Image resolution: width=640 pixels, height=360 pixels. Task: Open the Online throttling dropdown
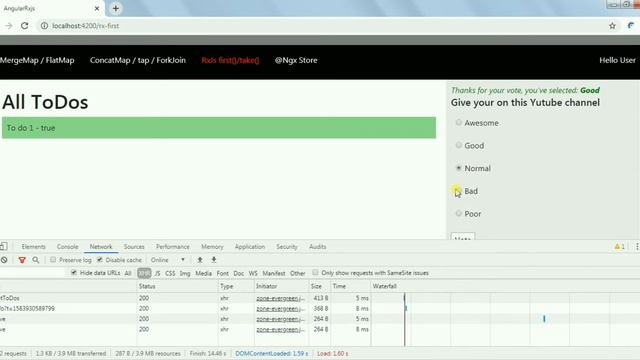click(168, 260)
